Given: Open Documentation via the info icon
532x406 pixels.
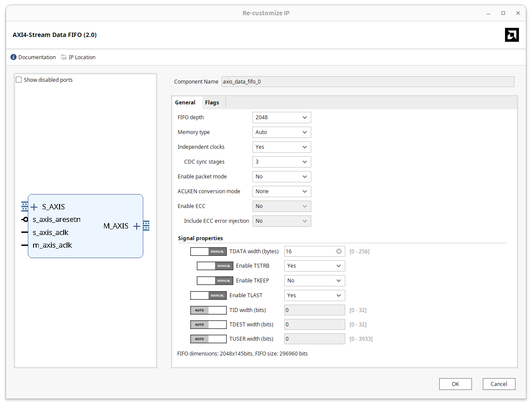Looking at the screenshot, I should point(13,57).
